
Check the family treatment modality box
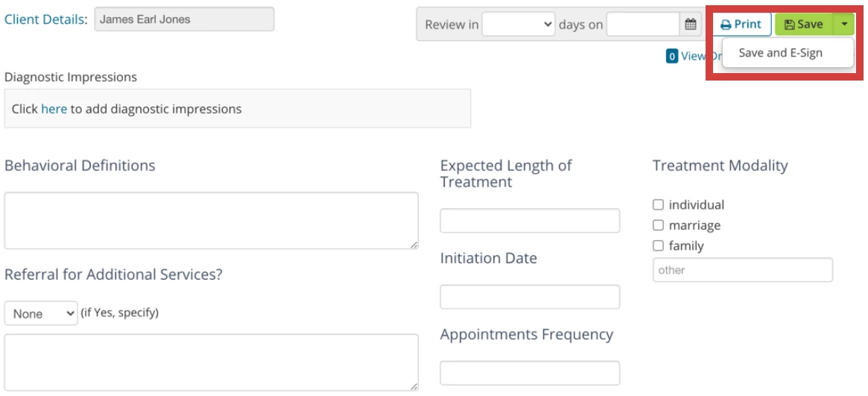[x=658, y=245]
